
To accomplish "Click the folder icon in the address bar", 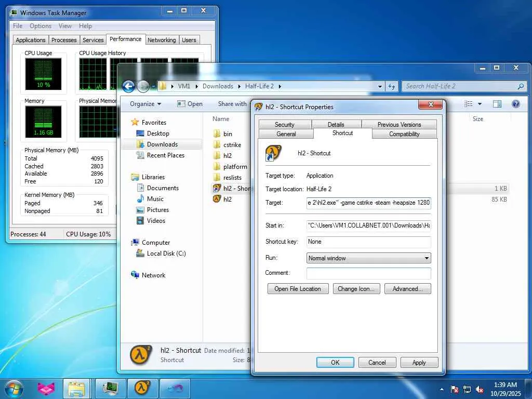I will (x=163, y=86).
